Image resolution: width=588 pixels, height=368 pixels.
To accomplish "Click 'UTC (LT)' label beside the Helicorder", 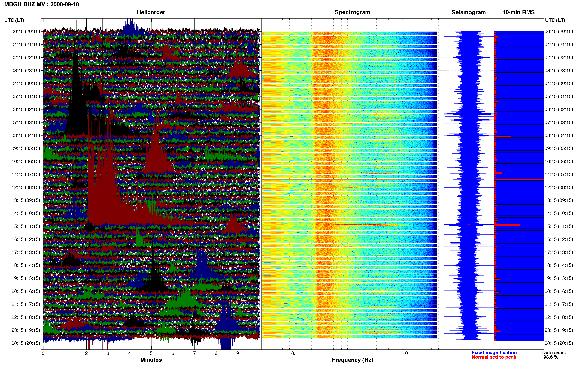I will click(x=14, y=20).
